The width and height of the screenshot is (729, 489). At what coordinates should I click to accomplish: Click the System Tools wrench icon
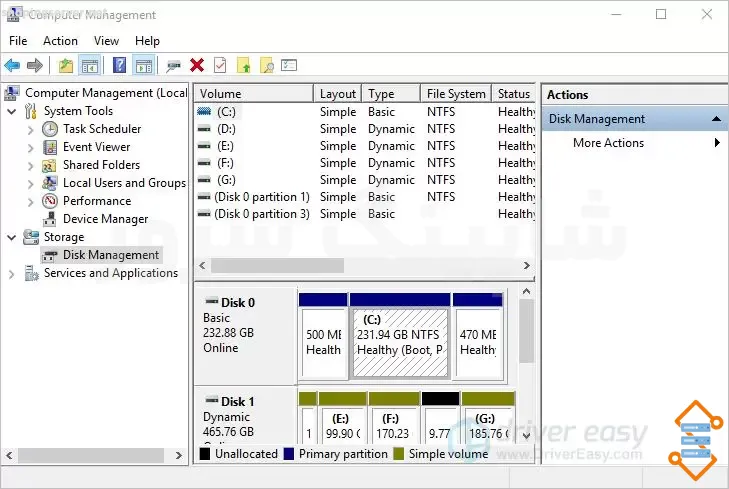31,111
